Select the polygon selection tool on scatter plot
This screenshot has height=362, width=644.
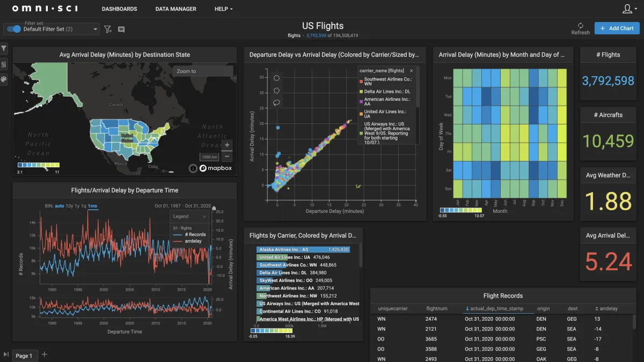pyautogui.click(x=277, y=91)
